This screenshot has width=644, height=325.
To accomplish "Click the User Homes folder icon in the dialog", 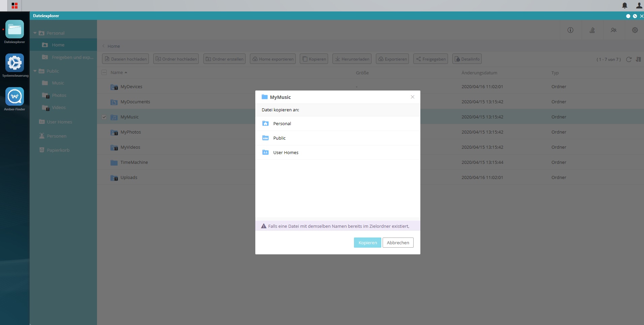I will [265, 152].
